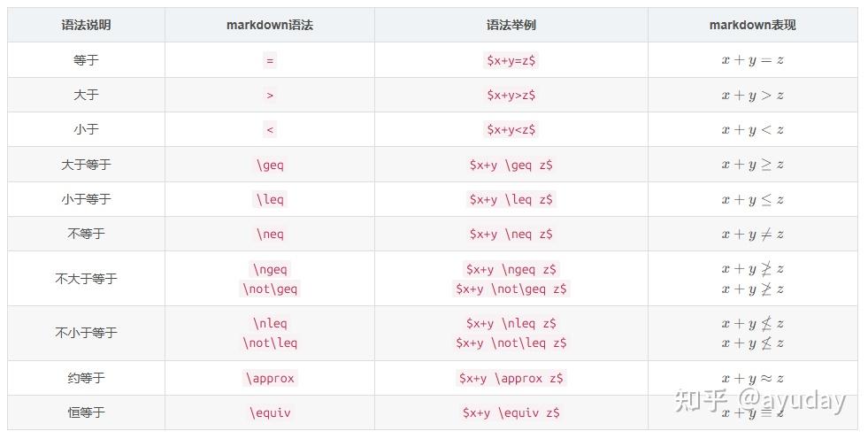868x439 pixels.
Task: Click the "$x+y<z$" example code
Action: [x=511, y=129]
